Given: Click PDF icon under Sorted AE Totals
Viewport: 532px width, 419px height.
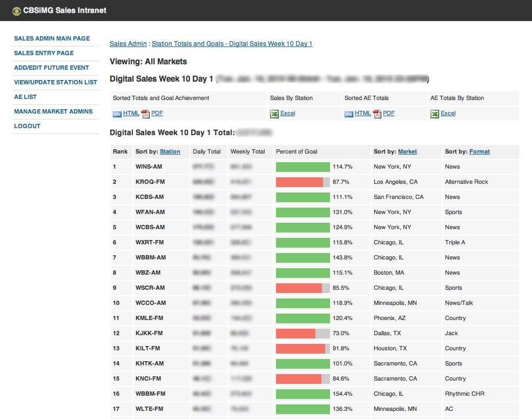Looking at the screenshot, I should click(377, 114).
